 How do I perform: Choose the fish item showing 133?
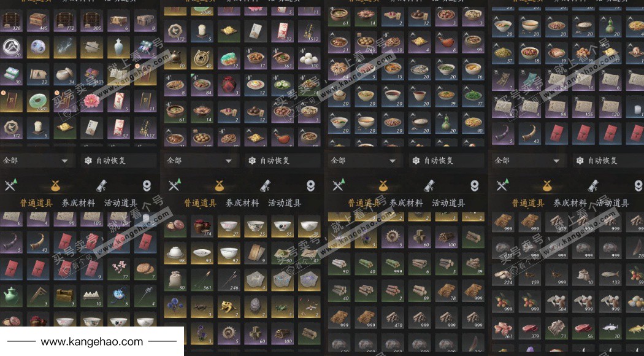(610, 274)
